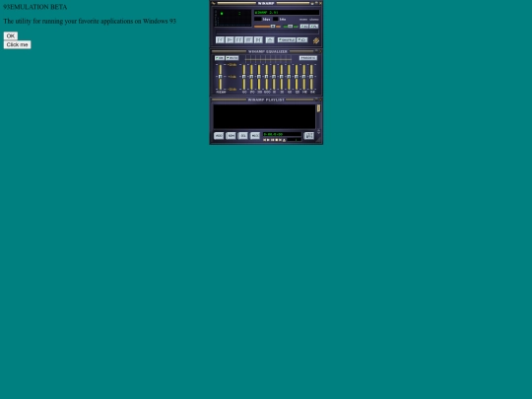Screen dimensions: 532x399
Task: Open the playlist SEL select menu button
Action: click(x=243, y=136)
